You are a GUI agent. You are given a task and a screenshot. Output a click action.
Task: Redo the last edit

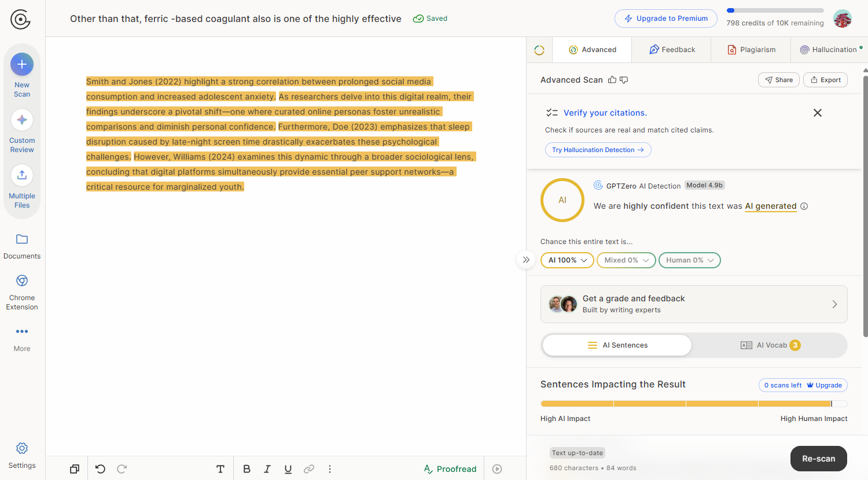coord(122,469)
